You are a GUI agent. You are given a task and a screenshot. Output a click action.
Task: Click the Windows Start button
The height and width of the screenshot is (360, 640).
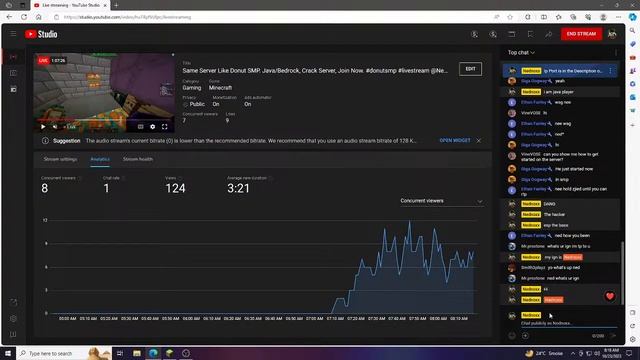[7, 353]
